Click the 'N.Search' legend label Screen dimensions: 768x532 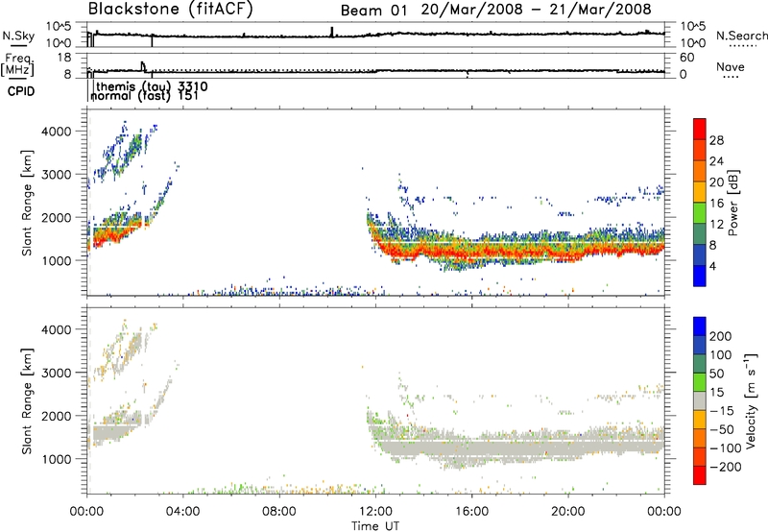pyautogui.click(x=742, y=36)
